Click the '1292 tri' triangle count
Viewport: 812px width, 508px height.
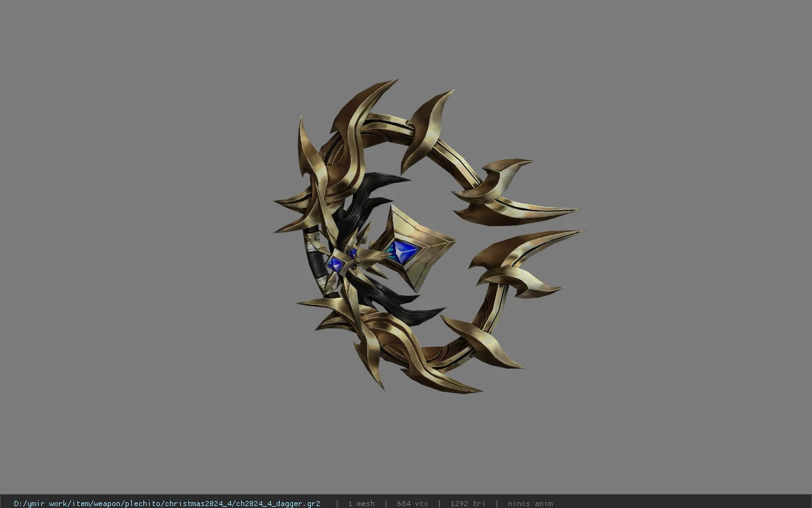pyautogui.click(x=468, y=504)
